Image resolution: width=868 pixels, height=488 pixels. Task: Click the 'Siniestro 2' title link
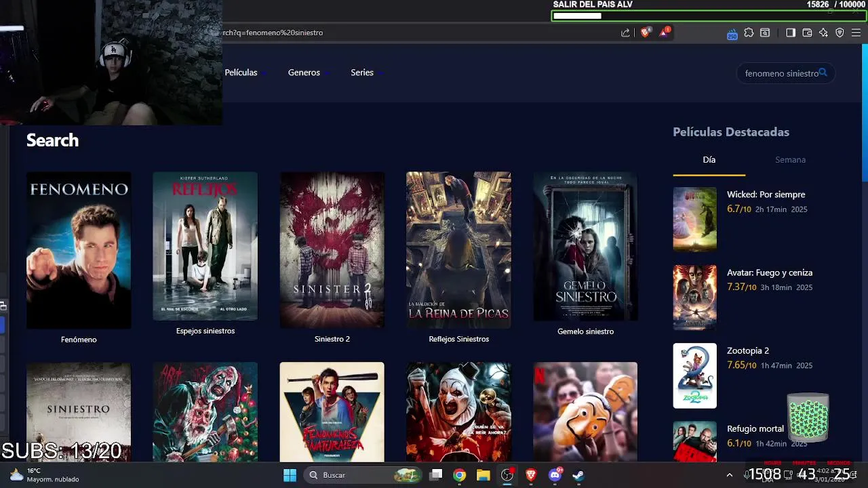332,339
